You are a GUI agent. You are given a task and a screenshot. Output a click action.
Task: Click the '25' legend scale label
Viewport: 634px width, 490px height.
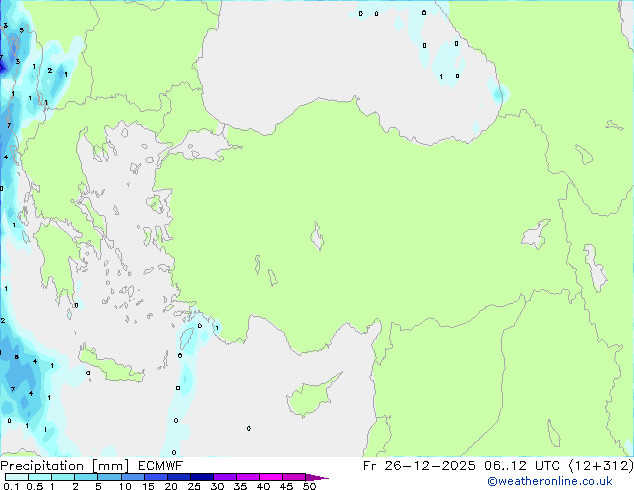tap(194, 486)
